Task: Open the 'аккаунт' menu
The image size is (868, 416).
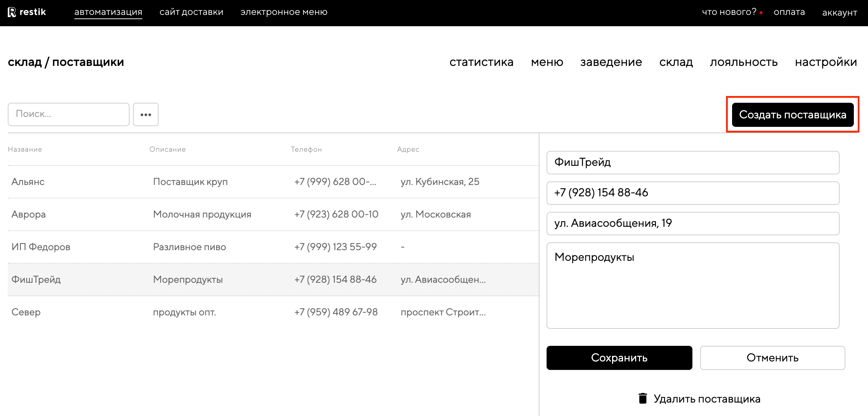Action: pos(839,13)
